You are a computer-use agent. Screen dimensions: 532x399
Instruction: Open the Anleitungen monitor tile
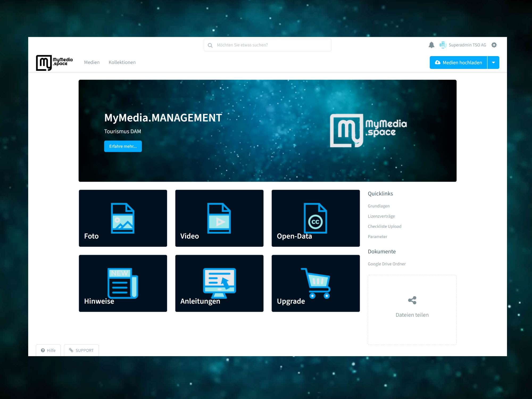pyautogui.click(x=219, y=283)
